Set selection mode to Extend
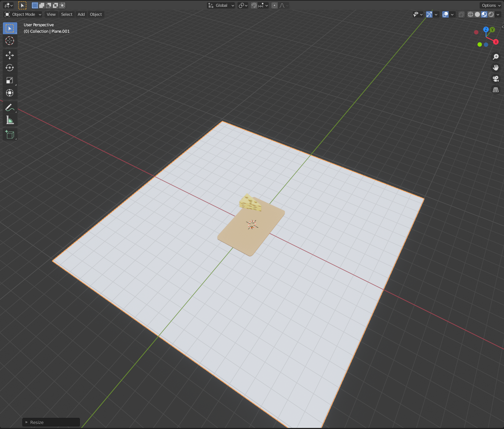 (x=42, y=5)
